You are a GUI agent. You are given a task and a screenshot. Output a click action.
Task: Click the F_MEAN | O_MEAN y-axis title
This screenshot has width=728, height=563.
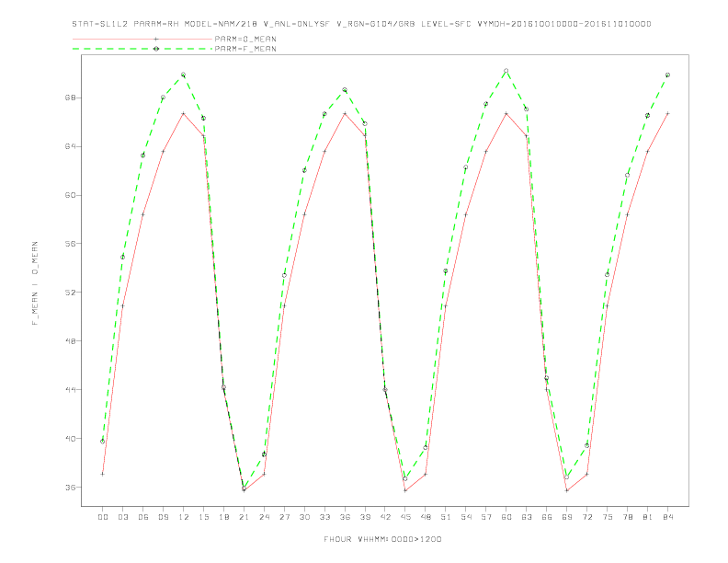tap(35, 283)
